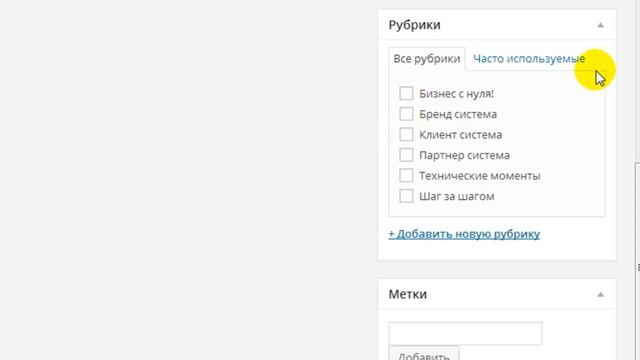Toggle the "Шаг за шагом" category
640x360 pixels.
point(406,196)
